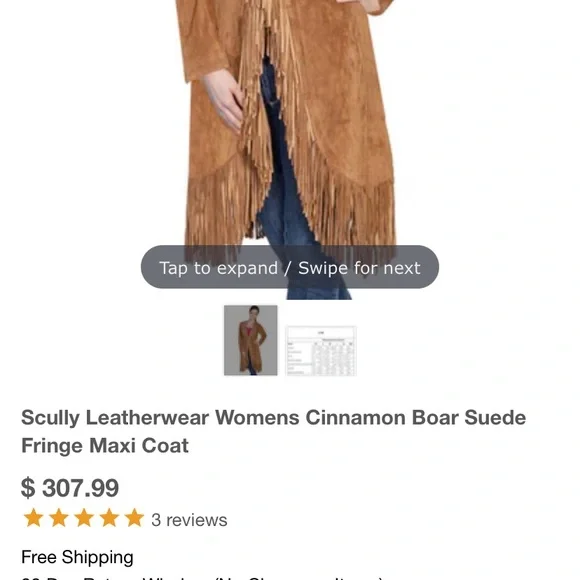
Task: Click the $ 307.99 price
Action: coord(70,488)
